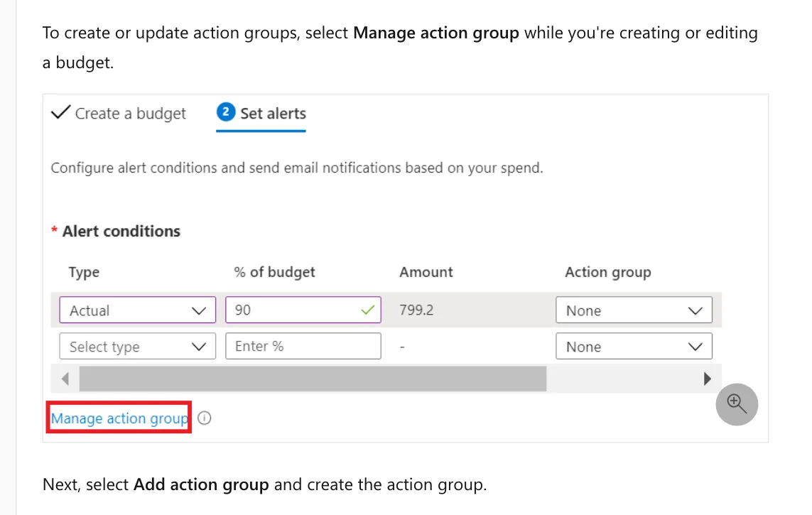Viewport: 812px width, 515px height.
Task: Switch to the Create a budget tab
Action: (x=119, y=114)
